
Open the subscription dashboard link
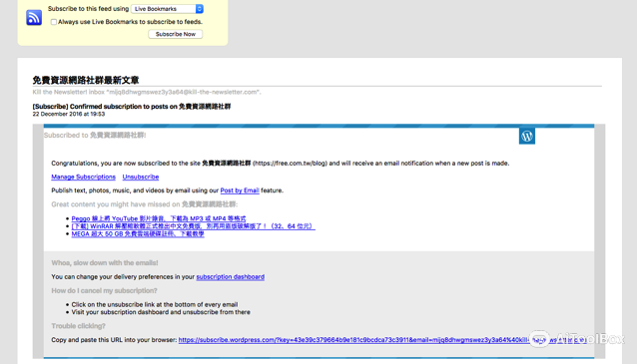[231, 277]
